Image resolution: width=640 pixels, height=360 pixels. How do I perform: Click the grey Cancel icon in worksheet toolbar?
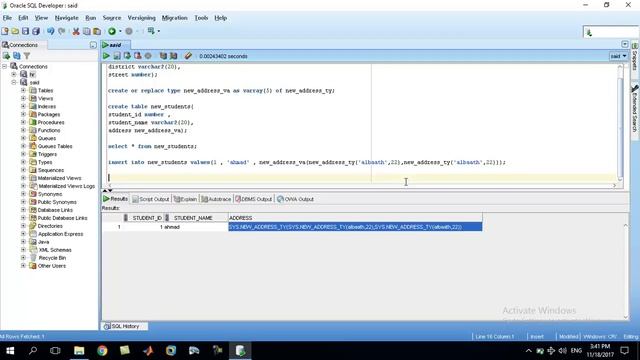148,56
